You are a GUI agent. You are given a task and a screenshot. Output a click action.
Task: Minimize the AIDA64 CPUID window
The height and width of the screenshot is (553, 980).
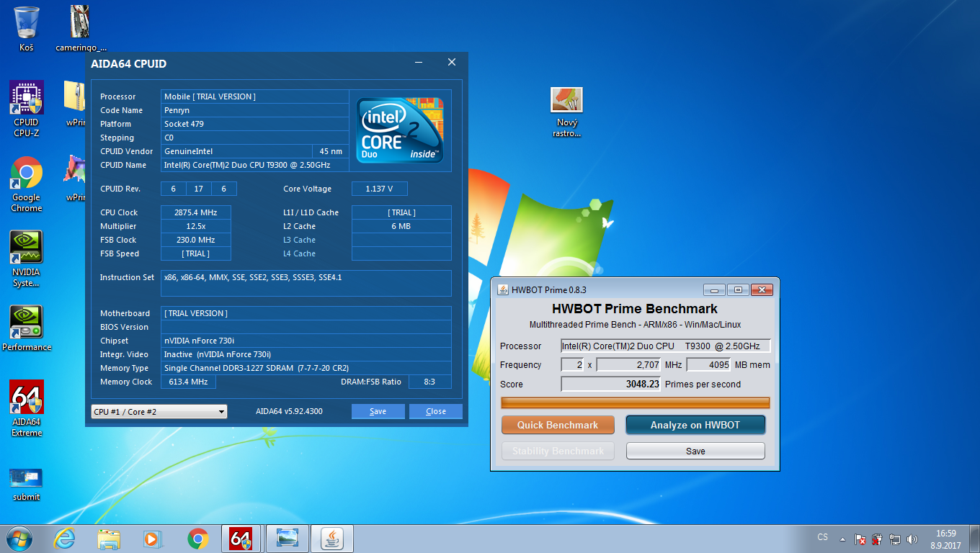(x=419, y=63)
